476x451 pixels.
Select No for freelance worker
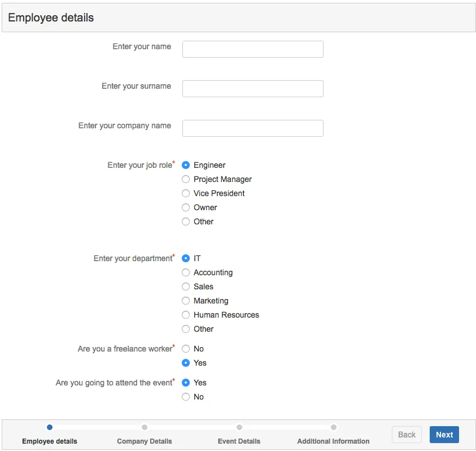click(185, 349)
